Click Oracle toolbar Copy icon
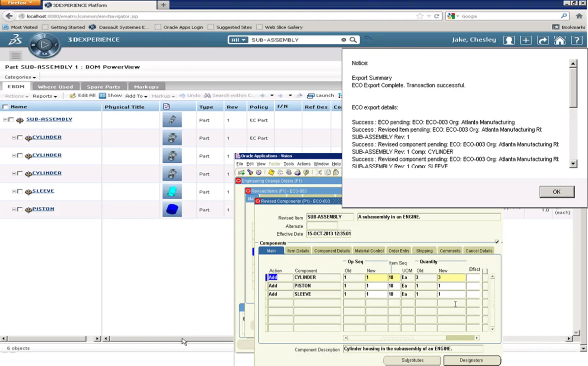 327,172
